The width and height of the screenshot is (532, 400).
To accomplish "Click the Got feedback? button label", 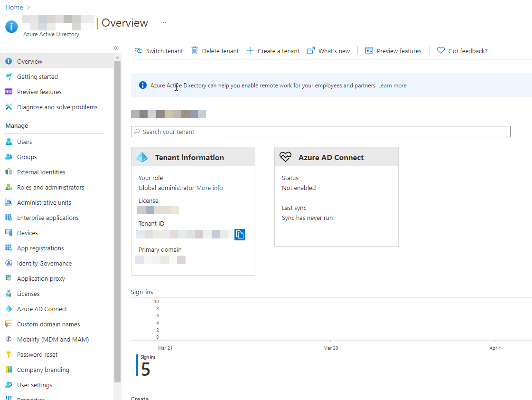I will pos(468,51).
